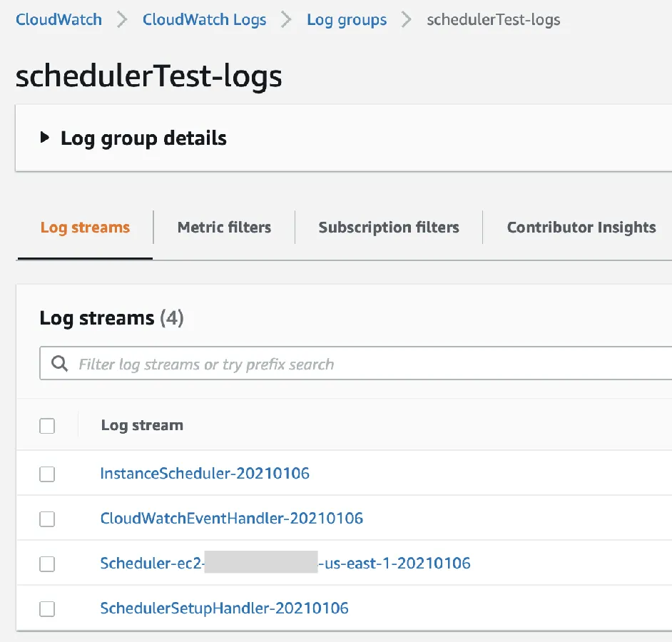Go back to Log groups breadcrumb
This screenshot has width=672, height=642.
tap(347, 19)
